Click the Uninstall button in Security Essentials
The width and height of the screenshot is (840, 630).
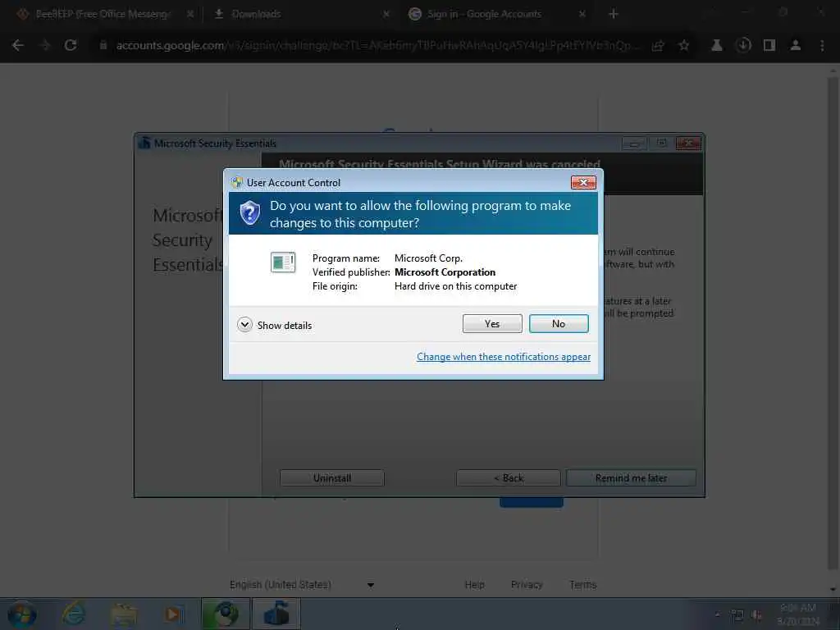[332, 478]
